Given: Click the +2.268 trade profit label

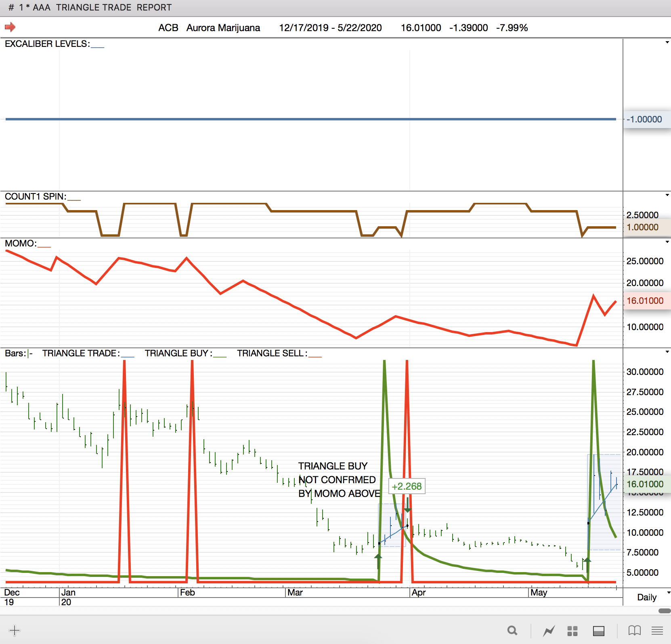Looking at the screenshot, I should tap(407, 486).
